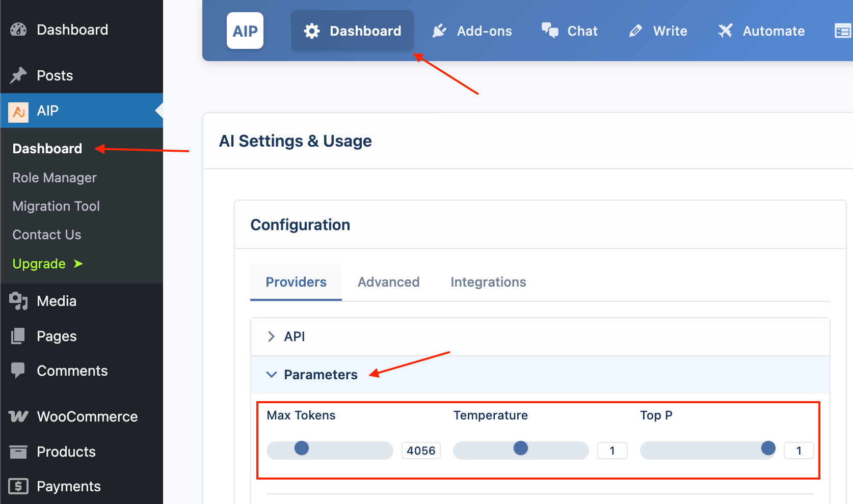Click the 'Temperature' label
Image resolution: width=853 pixels, height=504 pixels.
click(x=491, y=415)
